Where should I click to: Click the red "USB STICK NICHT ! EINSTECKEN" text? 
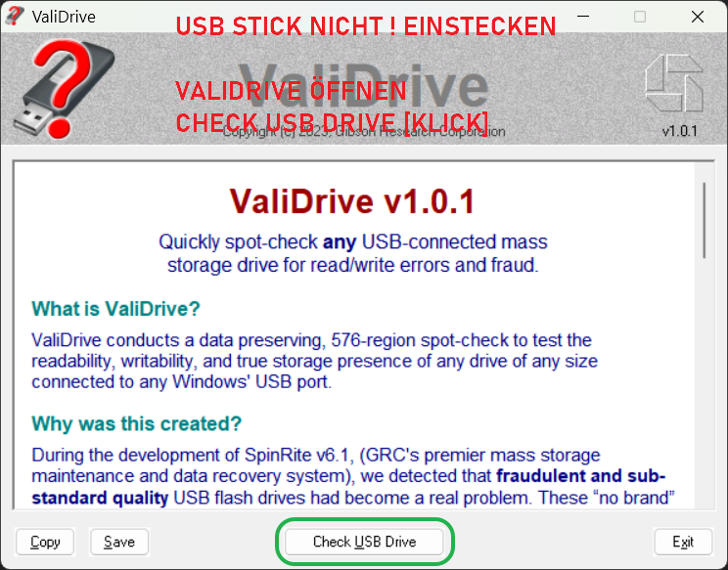point(366,26)
